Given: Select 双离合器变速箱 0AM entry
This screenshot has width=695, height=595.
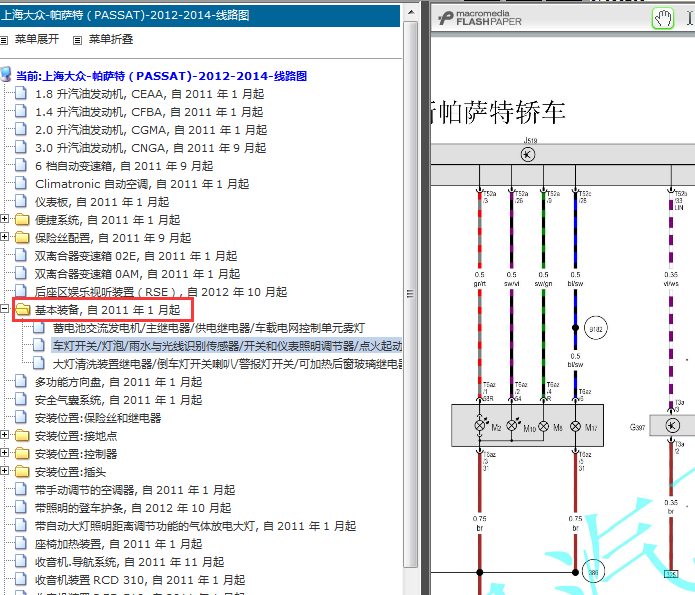Looking at the screenshot, I should pyautogui.click(x=137, y=274).
